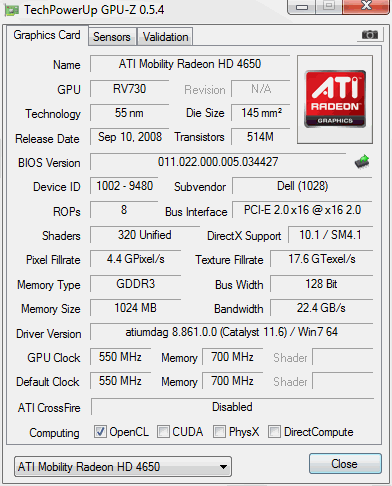Uncheck the OpenCL checkbox
This screenshot has width=392, height=486.
pyautogui.click(x=100, y=431)
